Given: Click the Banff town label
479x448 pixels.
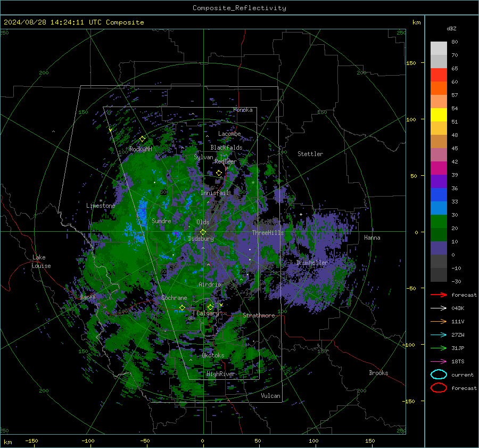Looking at the screenshot, I should 88,297.
